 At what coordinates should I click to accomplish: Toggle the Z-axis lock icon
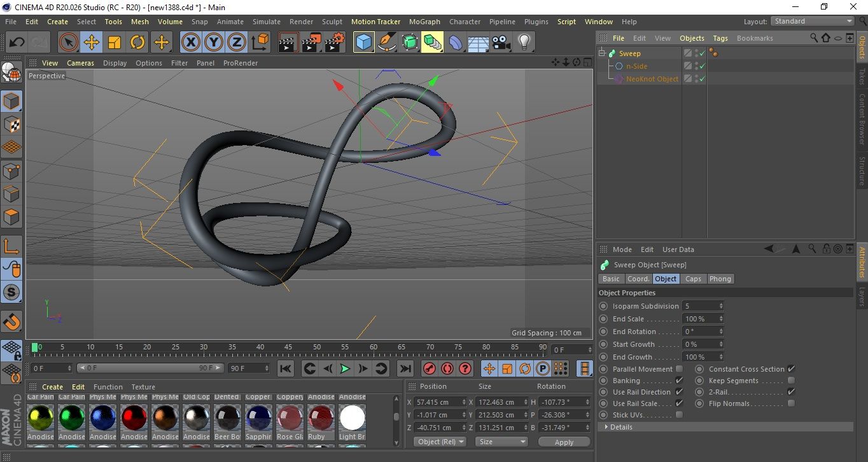pyautogui.click(x=236, y=43)
